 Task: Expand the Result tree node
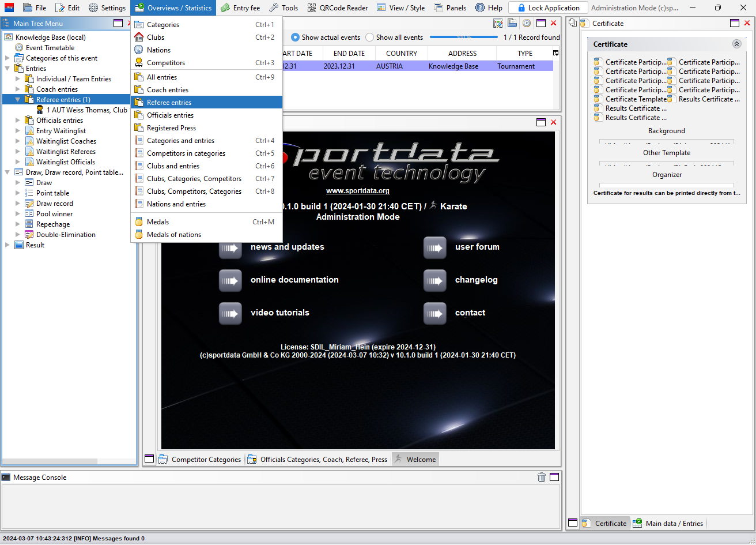coord(7,245)
